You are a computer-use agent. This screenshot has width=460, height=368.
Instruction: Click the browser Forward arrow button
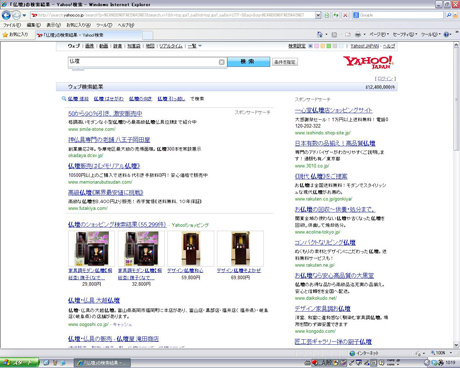coord(16,15)
